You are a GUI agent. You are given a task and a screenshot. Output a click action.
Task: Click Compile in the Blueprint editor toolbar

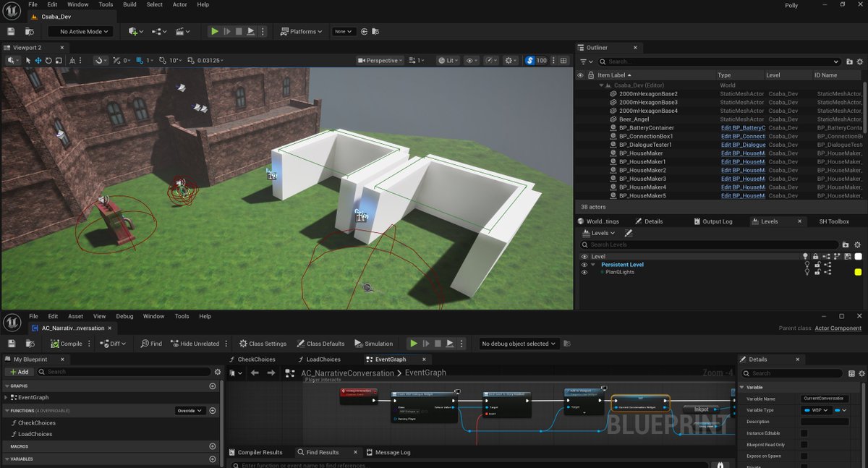point(67,344)
